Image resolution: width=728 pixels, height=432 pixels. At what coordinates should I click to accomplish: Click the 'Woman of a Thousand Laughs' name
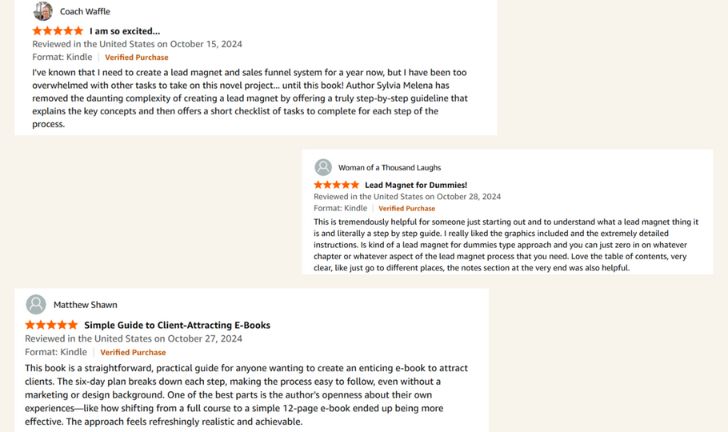click(x=389, y=167)
